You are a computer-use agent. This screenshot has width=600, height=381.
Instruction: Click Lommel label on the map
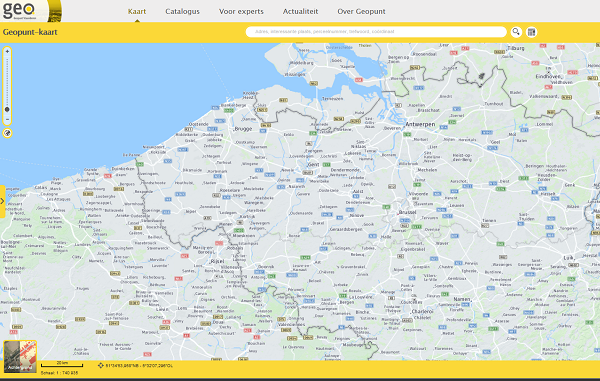tap(545, 124)
